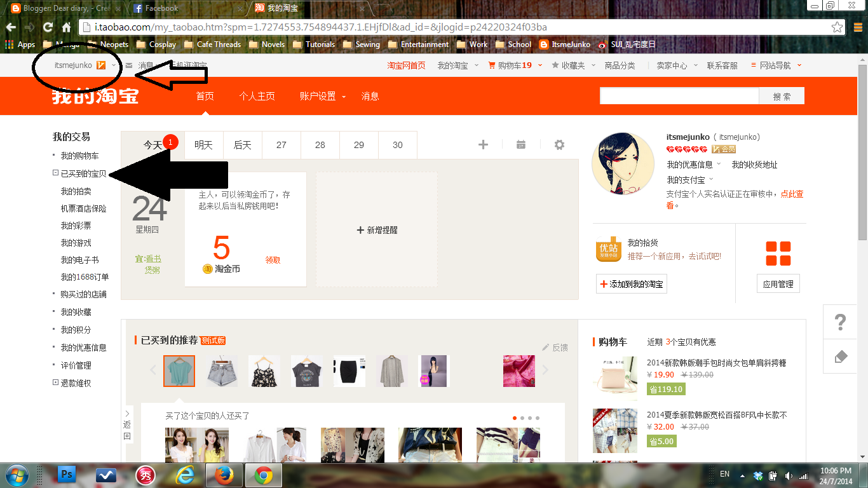Click the tag icon below the help icon

click(840, 356)
